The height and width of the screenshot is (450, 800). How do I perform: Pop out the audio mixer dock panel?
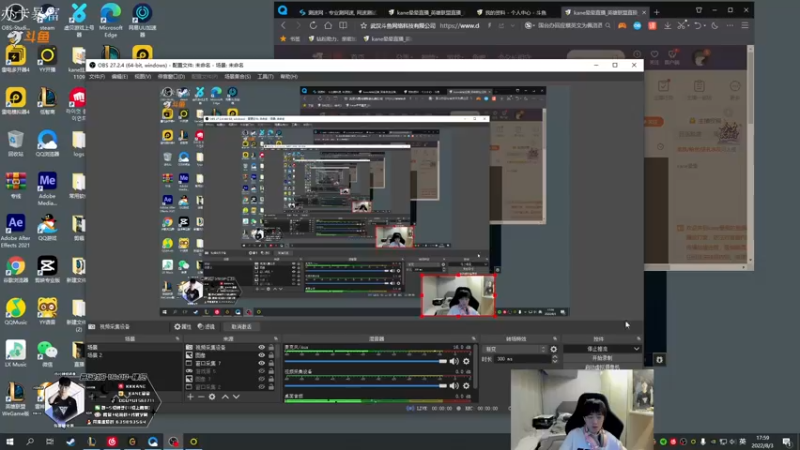473,339
